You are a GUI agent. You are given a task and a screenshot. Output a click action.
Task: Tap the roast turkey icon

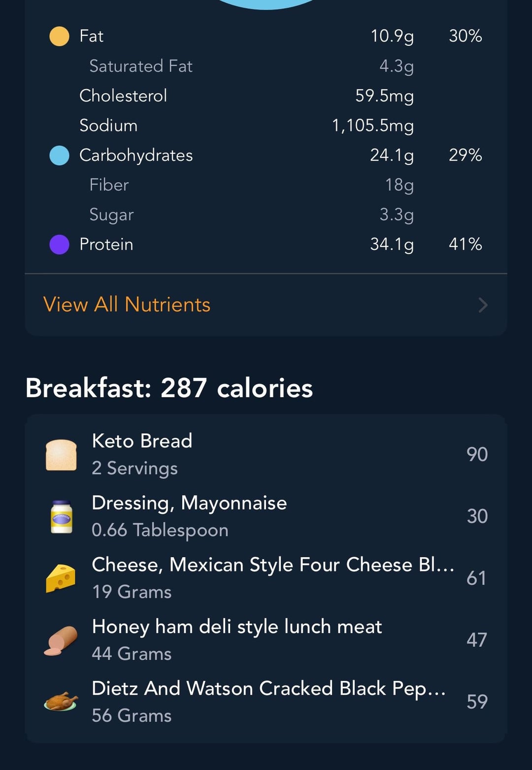61,702
